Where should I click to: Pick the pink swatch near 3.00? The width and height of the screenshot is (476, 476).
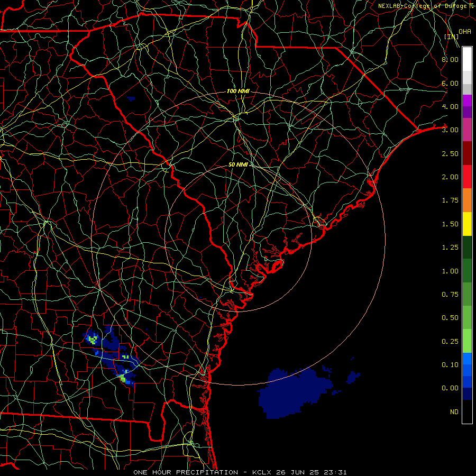(467, 130)
